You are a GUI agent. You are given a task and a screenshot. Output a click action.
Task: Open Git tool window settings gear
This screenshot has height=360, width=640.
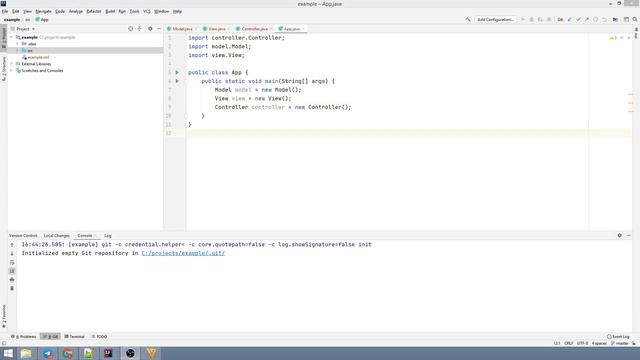click(x=620, y=236)
